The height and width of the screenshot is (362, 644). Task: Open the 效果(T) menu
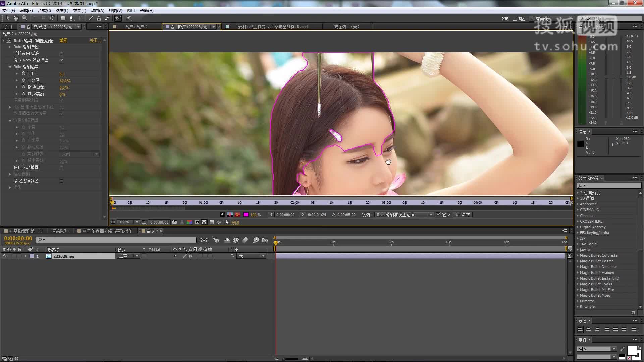click(79, 11)
